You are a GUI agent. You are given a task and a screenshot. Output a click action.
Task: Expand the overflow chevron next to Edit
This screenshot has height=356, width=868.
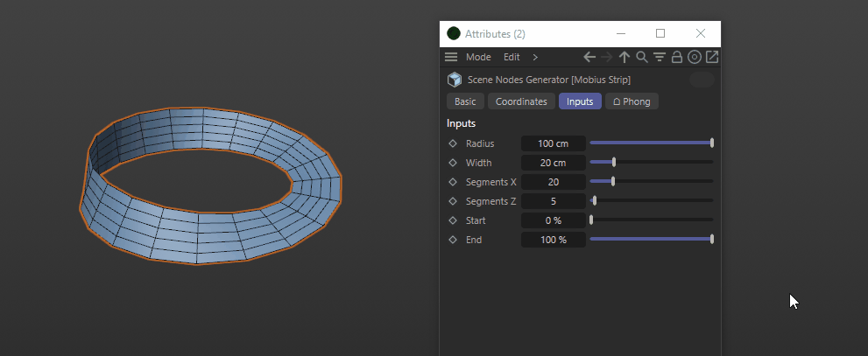[x=535, y=57]
